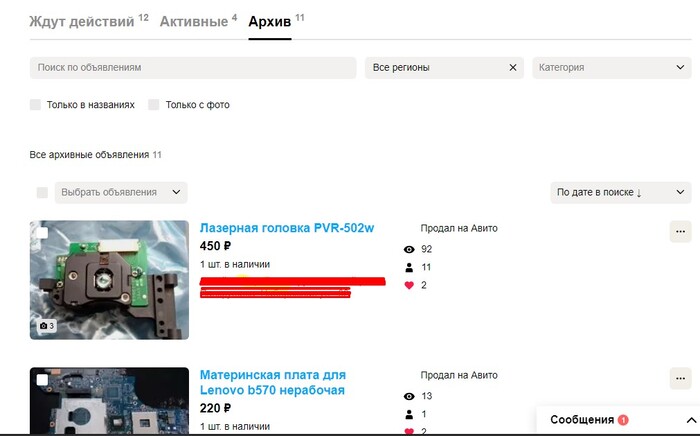Select checkbox on Материнская плата photo
The image size is (700, 436).
pos(42,380)
